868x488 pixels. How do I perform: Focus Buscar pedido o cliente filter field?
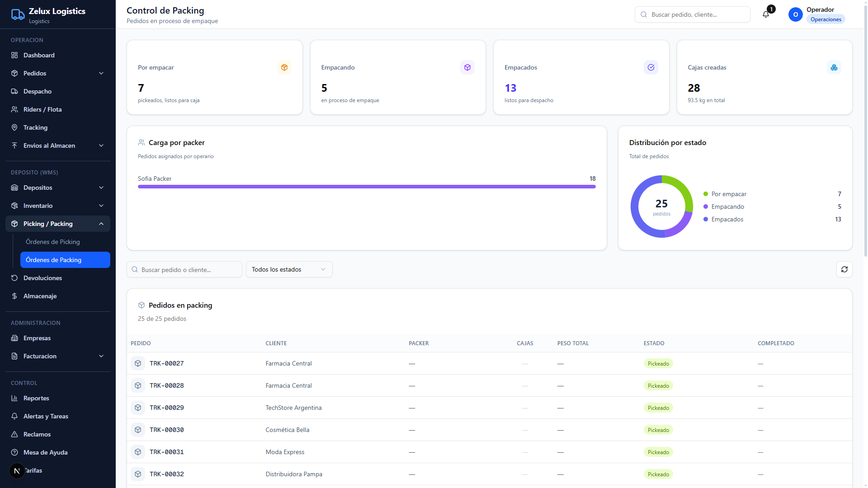click(x=184, y=269)
